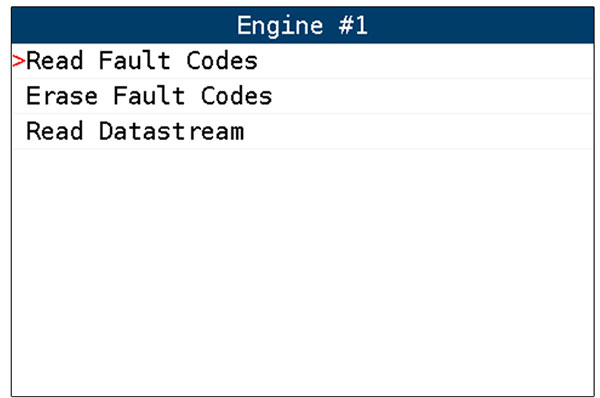Click the #1 text in the header
Image resolution: width=600 pixels, height=398 pixels.
coord(353,26)
